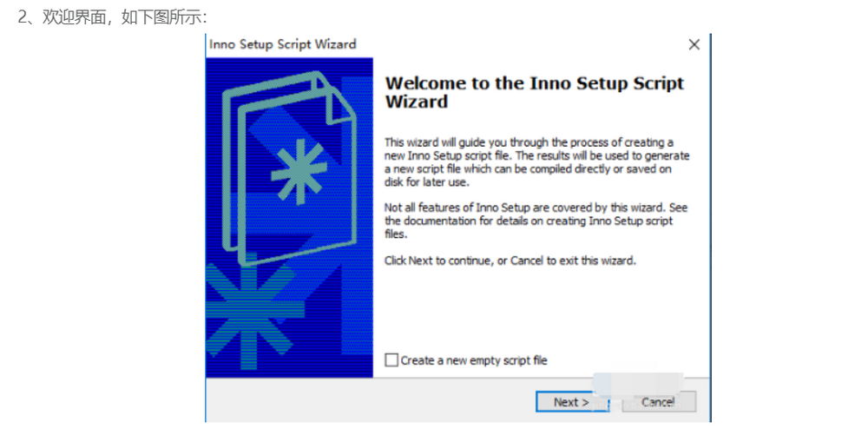
Task: Click the gray button bar left of Next
Action: pyautogui.click(x=365, y=402)
